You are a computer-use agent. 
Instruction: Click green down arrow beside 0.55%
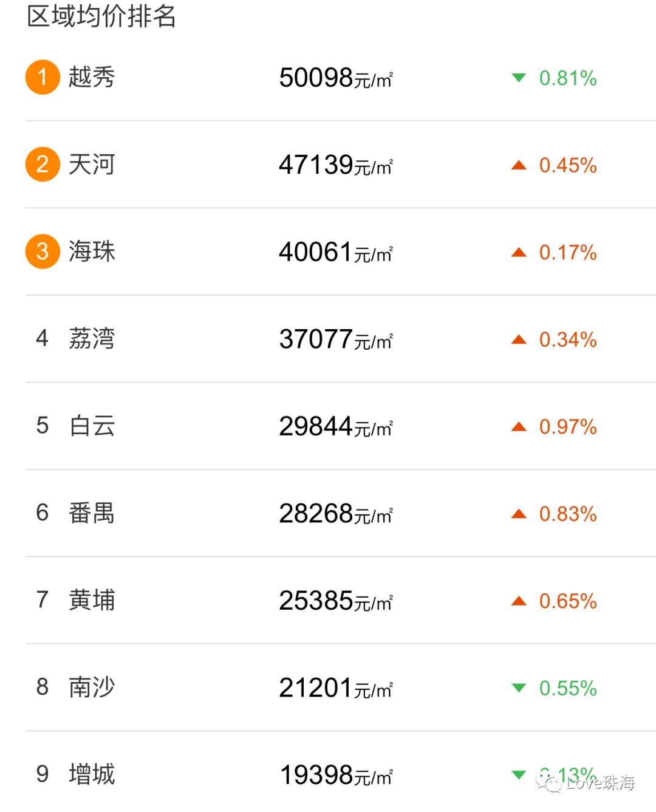pos(519,688)
